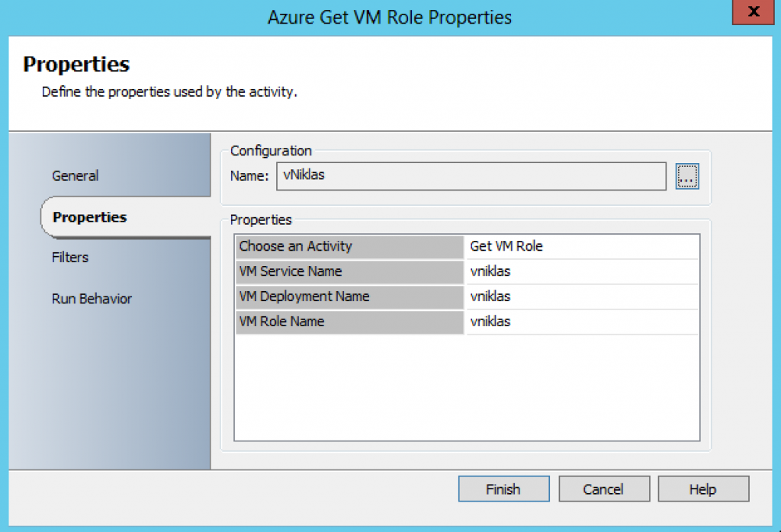Viewport: 781px width, 532px height.
Task: Open the Filters tab
Action: click(70, 258)
